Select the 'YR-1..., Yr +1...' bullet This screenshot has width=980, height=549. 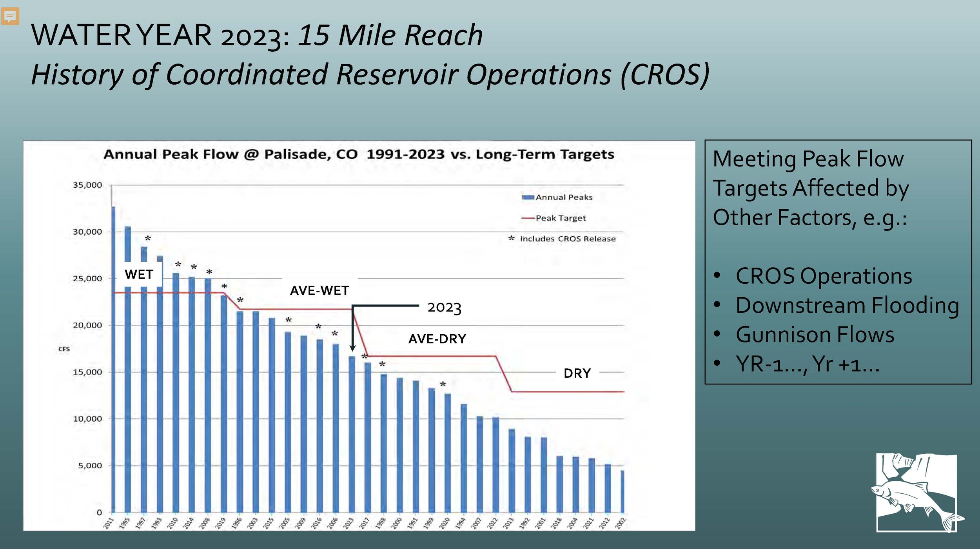click(x=808, y=364)
